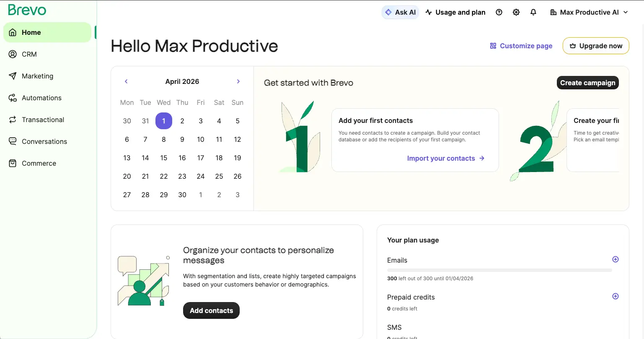Image resolution: width=644 pixels, height=339 pixels.
Task: Go to Transactional section
Action: (x=43, y=120)
